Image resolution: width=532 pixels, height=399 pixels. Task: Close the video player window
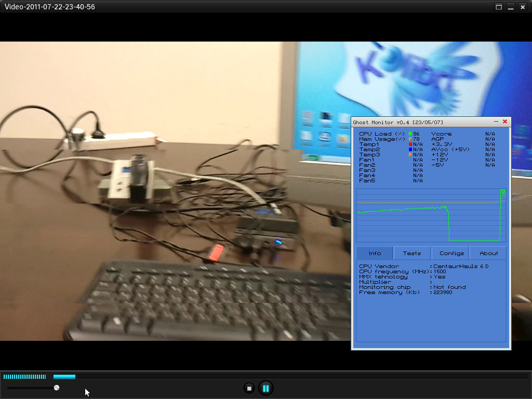(x=523, y=7)
